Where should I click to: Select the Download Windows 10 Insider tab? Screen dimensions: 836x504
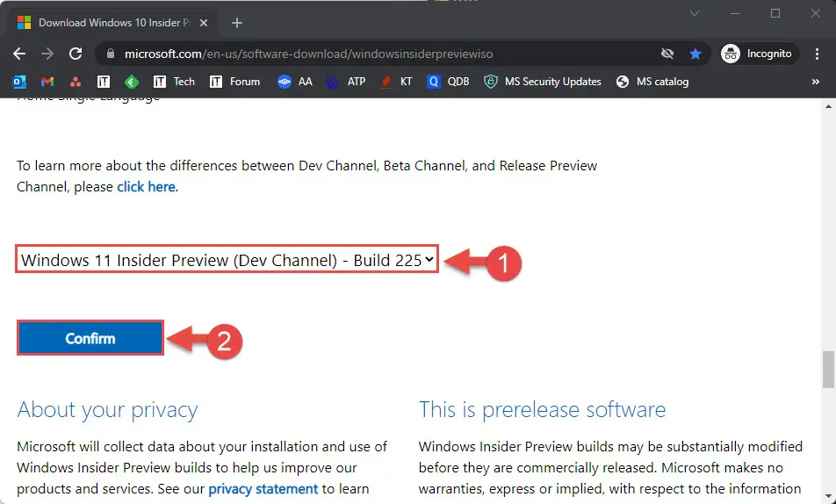tap(112, 23)
